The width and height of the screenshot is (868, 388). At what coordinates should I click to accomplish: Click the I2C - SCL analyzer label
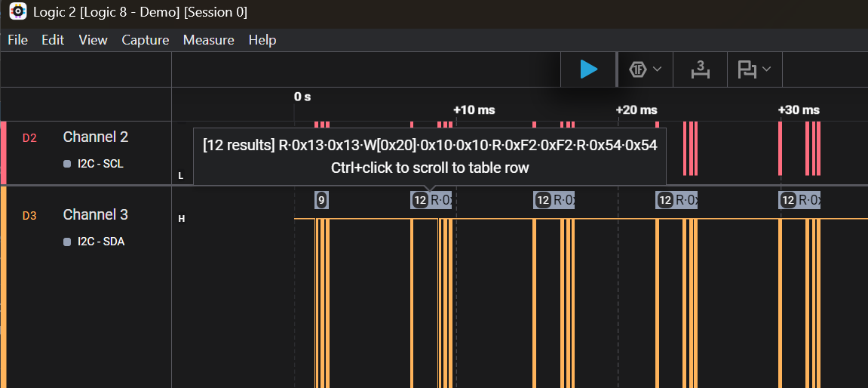101,164
